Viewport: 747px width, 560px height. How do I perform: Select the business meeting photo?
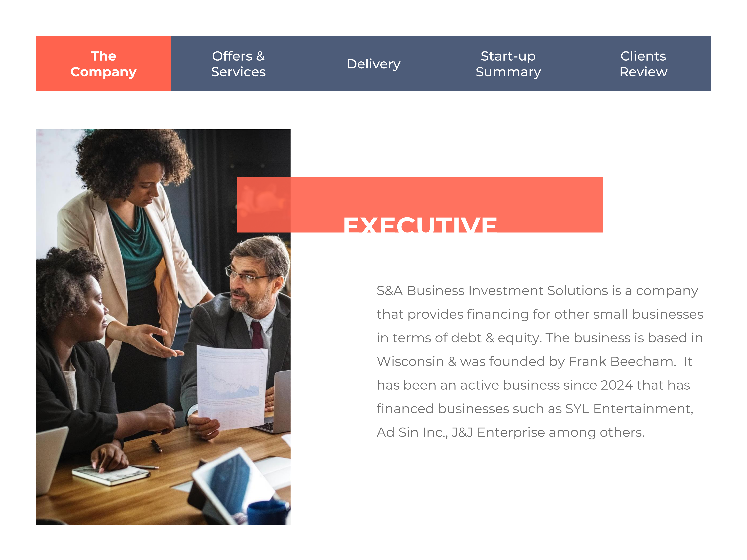coord(164,327)
